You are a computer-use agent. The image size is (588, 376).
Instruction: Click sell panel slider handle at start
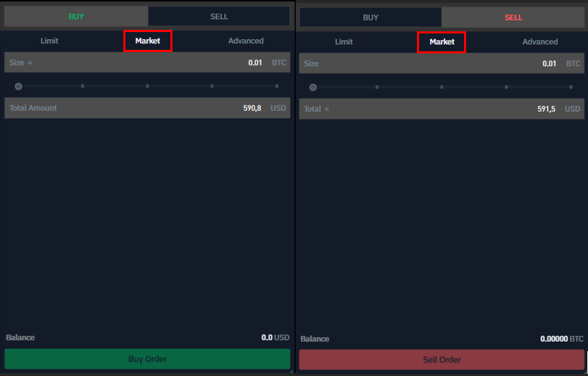[313, 88]
